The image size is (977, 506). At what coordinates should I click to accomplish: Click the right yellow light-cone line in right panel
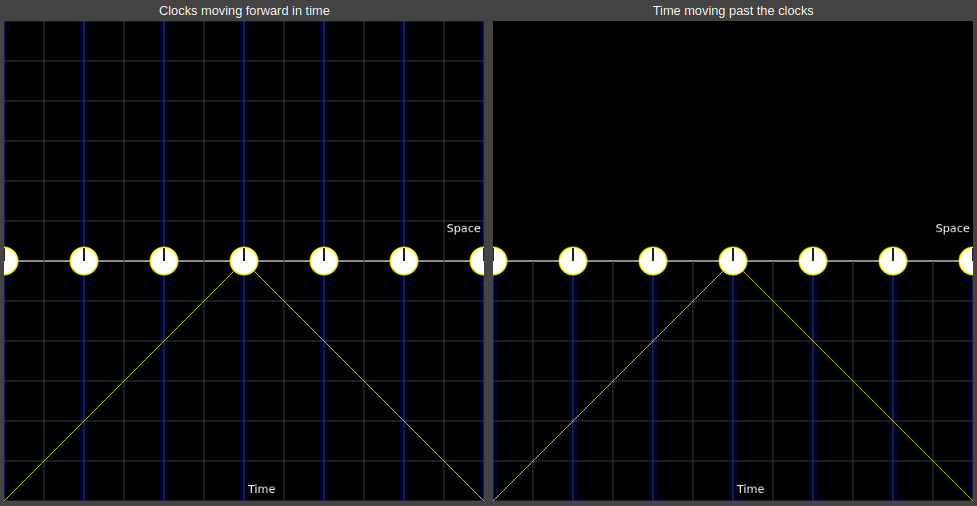pos(853,381)
